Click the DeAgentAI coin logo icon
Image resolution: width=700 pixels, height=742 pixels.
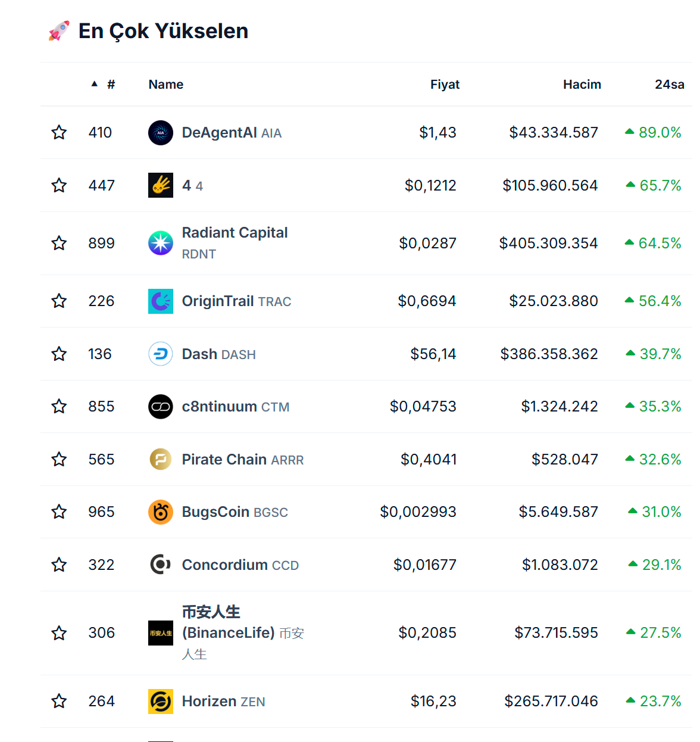point(160,133)
